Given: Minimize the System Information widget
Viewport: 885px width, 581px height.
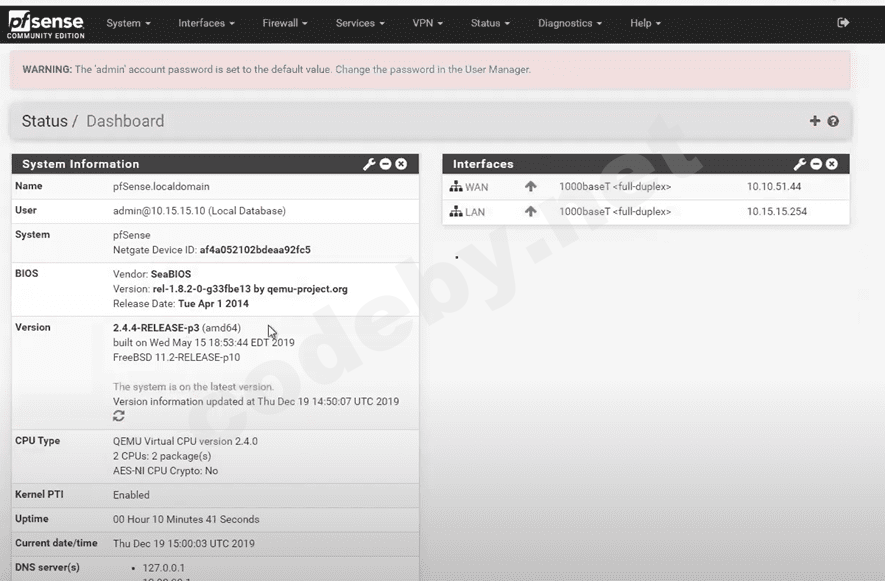Looking at the screenshot, I should (x=385, y=164).
